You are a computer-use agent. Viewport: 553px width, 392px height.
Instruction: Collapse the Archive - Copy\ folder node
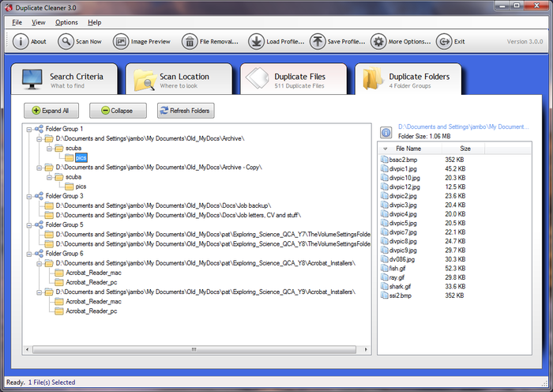click(x=39, y=168)
